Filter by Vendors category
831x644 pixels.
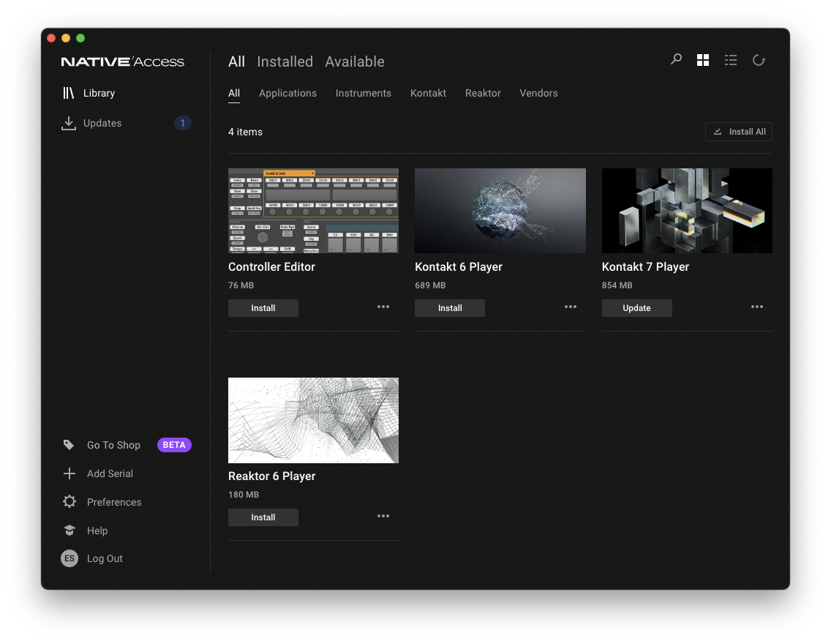[x=538, y=93]
